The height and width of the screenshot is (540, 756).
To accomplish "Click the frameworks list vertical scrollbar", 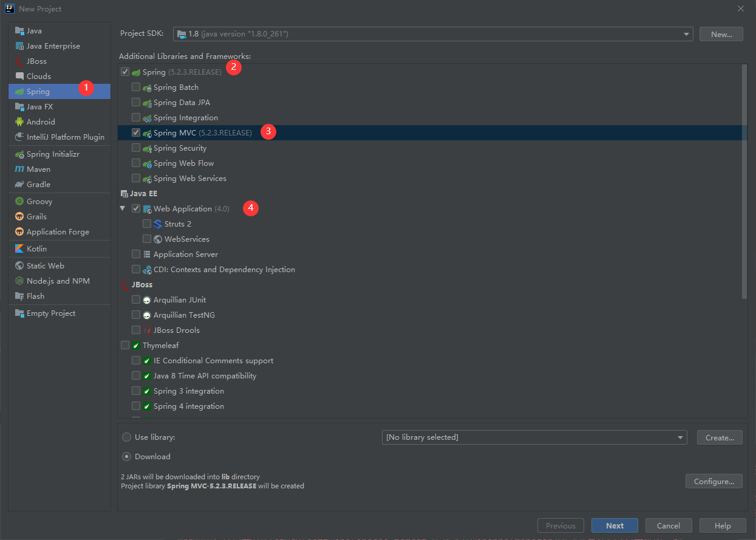I will tap(744, 181).
